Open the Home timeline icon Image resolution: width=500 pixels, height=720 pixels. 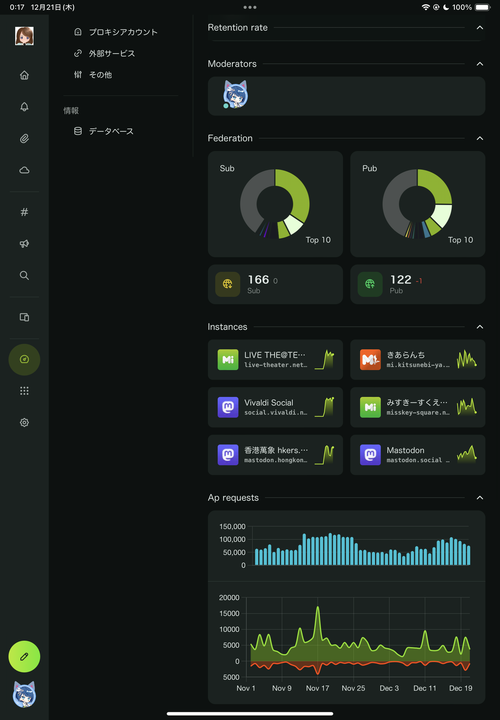24,75
